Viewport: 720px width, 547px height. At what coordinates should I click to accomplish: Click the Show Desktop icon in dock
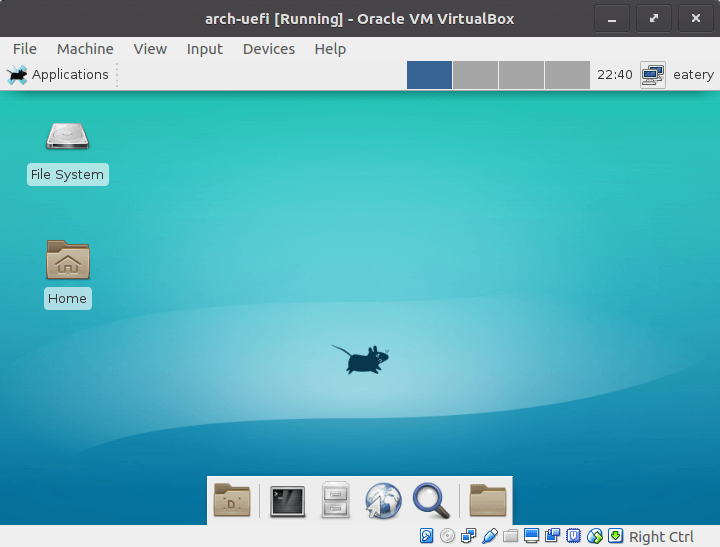coord(232,499)
